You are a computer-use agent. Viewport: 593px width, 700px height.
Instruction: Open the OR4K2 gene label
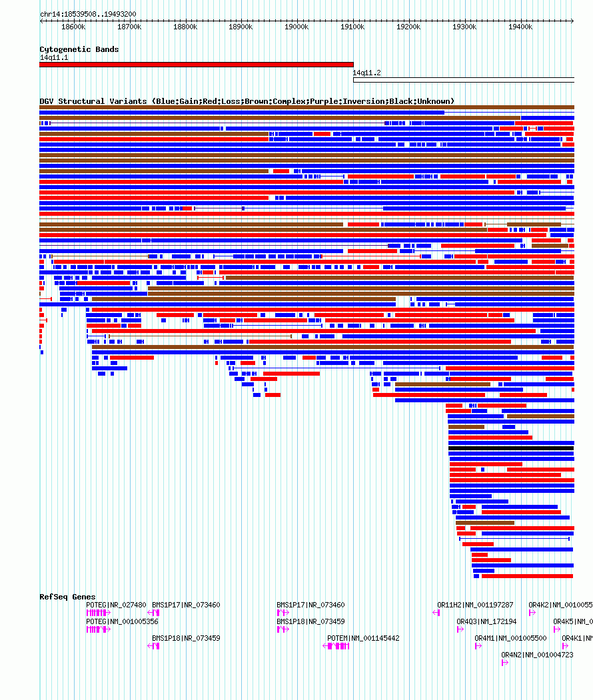point(560,605)
